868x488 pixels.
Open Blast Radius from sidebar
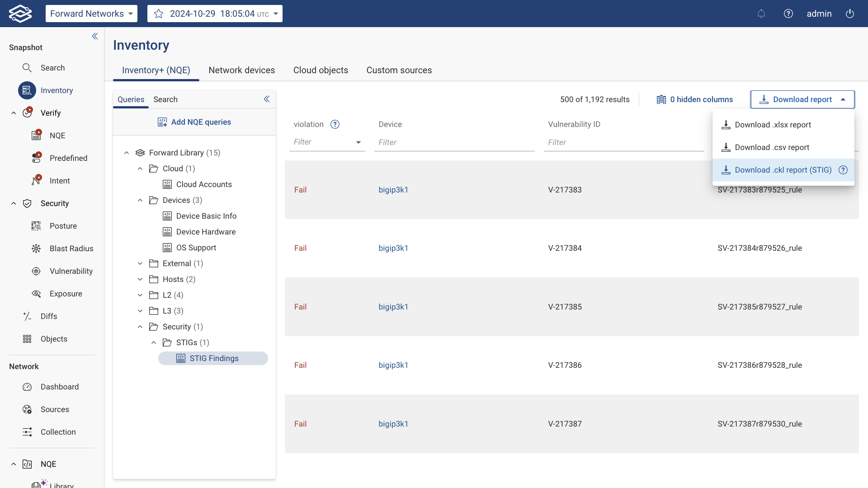point(71,249)
